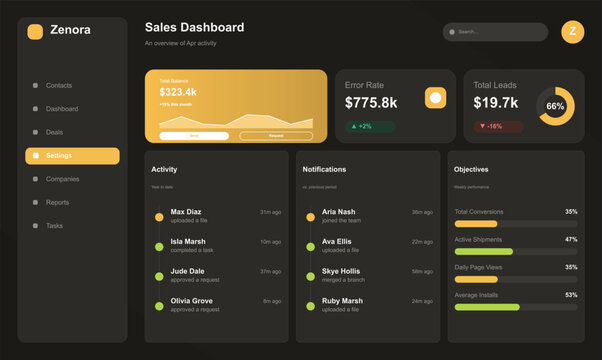Click the +2% trend badge
The image size is (602, 360).
pos(370,126)
